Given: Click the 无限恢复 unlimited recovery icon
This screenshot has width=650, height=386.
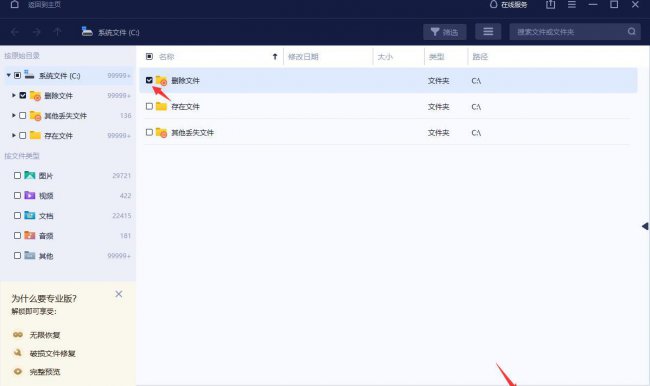Looking at the screenshot, I should (18, 335).
